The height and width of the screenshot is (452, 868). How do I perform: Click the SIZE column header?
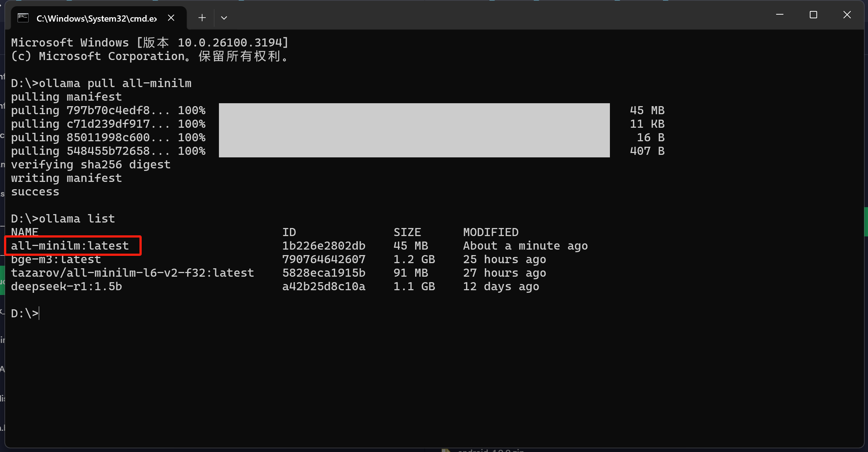point(407,232)
